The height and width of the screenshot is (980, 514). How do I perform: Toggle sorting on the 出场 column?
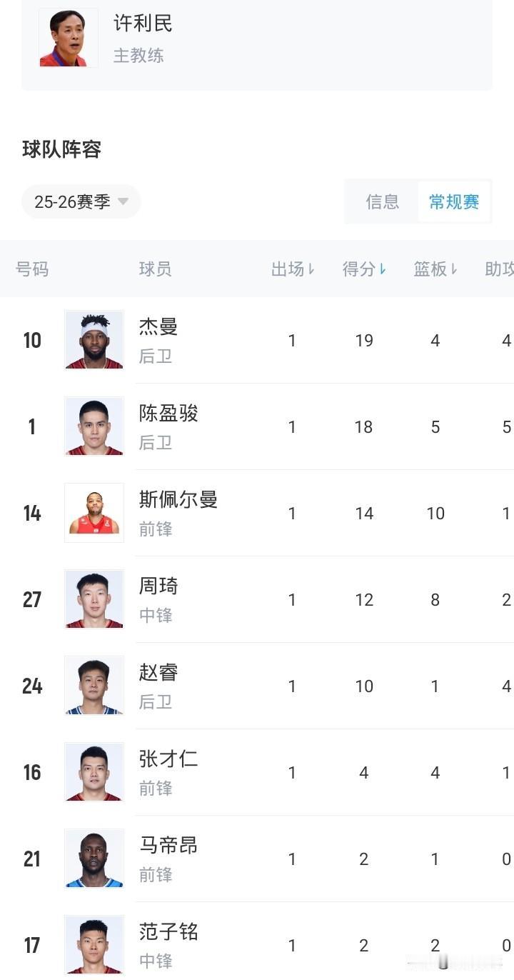(x=293, y=269)
